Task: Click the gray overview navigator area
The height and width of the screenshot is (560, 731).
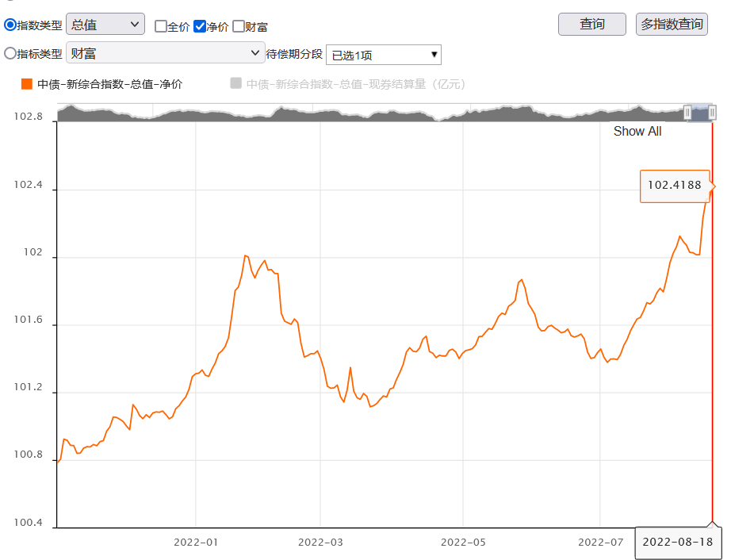Action: point(370,113)
